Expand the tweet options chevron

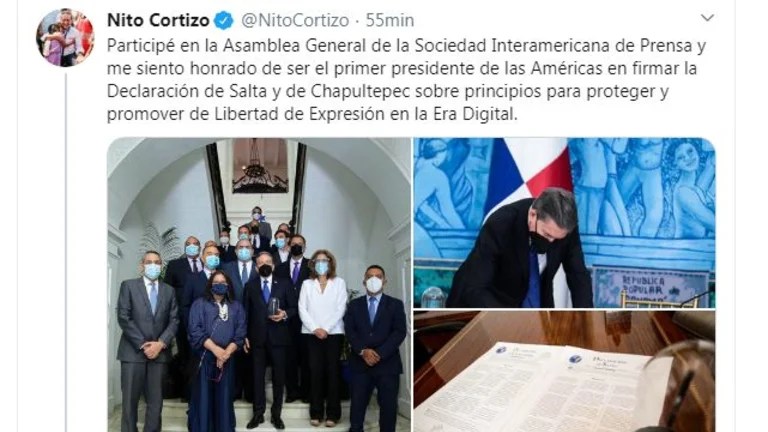tap(707, 18)
